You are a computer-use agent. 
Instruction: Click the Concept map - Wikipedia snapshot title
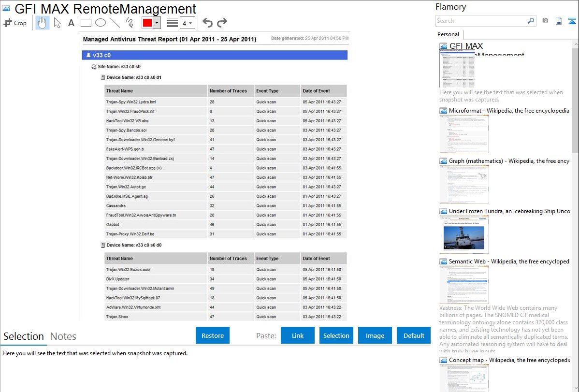click(509, 360)
